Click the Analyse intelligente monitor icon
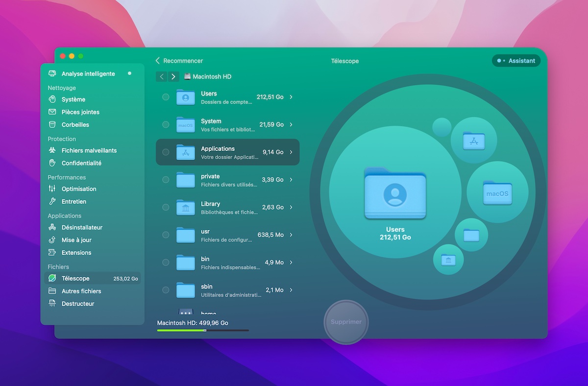Image resolution: width=588 pixels, height=386 pixels. (x=52, y=73)
